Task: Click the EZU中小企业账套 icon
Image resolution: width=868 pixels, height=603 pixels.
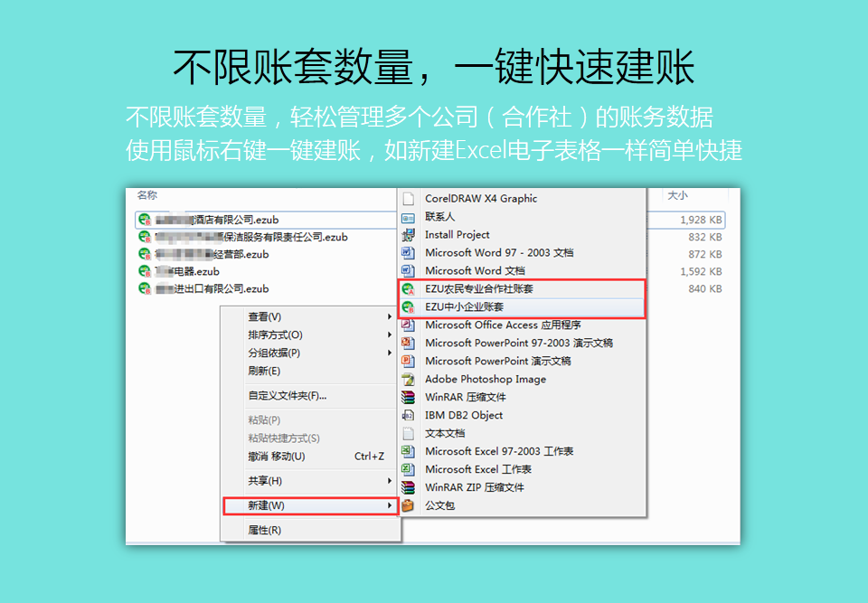Action: click(409, 306)
